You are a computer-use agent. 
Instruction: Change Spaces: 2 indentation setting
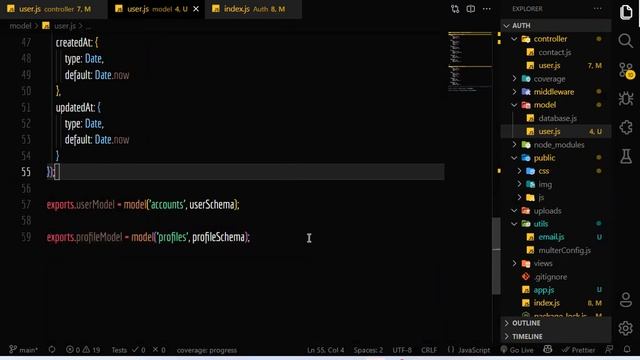pos(368,350)
